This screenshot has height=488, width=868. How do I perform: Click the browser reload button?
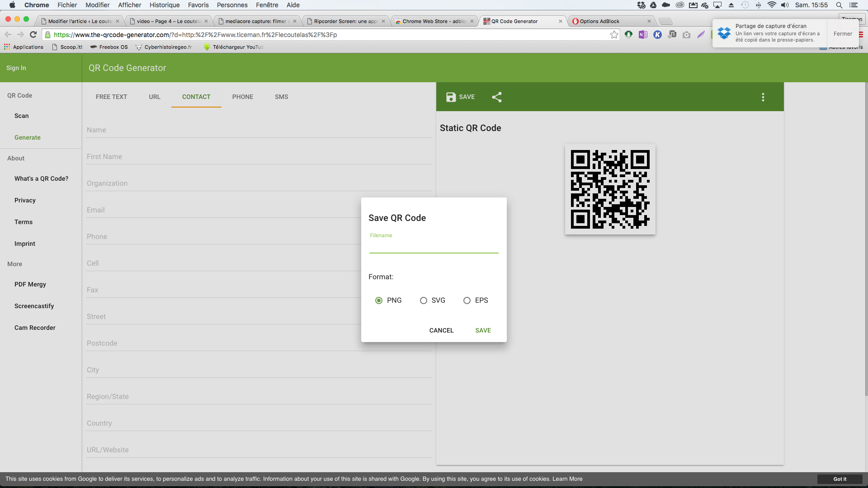(33, 35)
